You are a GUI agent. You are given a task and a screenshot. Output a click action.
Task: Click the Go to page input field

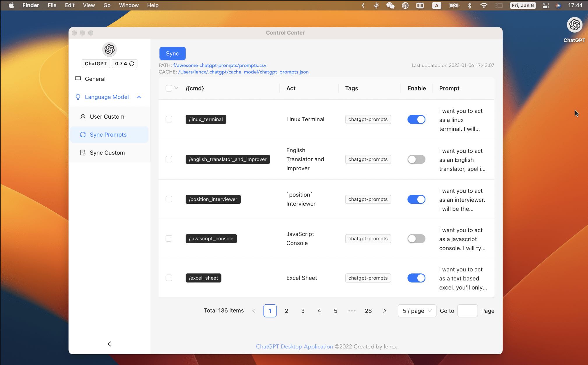click(468, 311)
